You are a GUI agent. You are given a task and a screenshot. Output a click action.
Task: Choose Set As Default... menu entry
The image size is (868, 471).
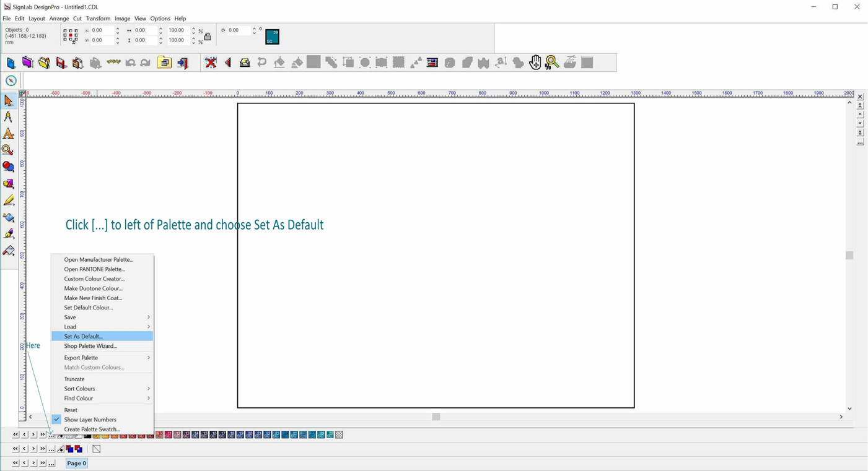pos(84,336)
